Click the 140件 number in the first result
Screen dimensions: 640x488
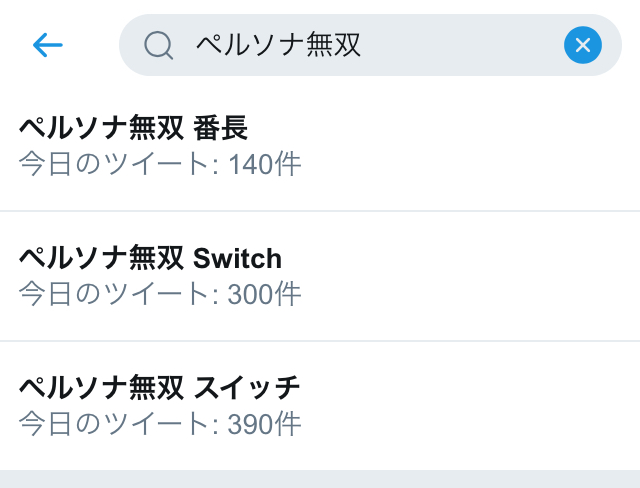point(264,164)
